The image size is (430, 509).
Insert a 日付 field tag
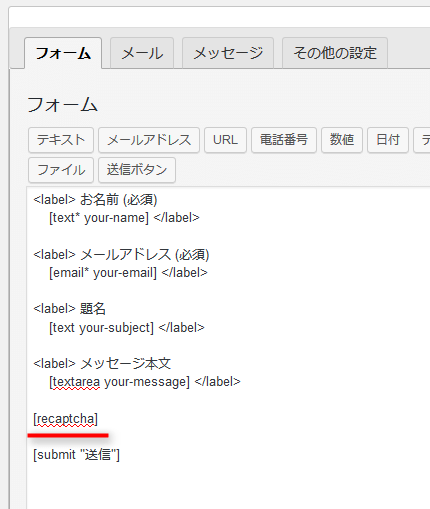388,140
